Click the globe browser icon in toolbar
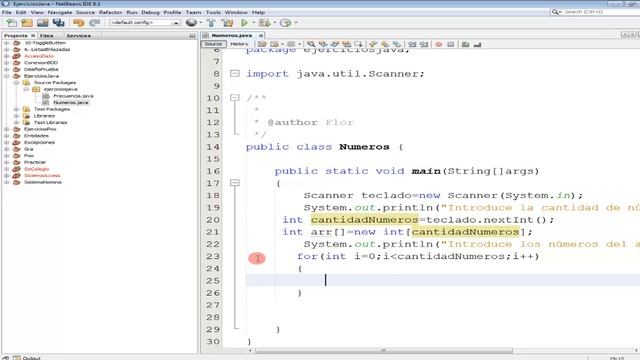This screenshot has height=360, width=640. pos(191,23)
